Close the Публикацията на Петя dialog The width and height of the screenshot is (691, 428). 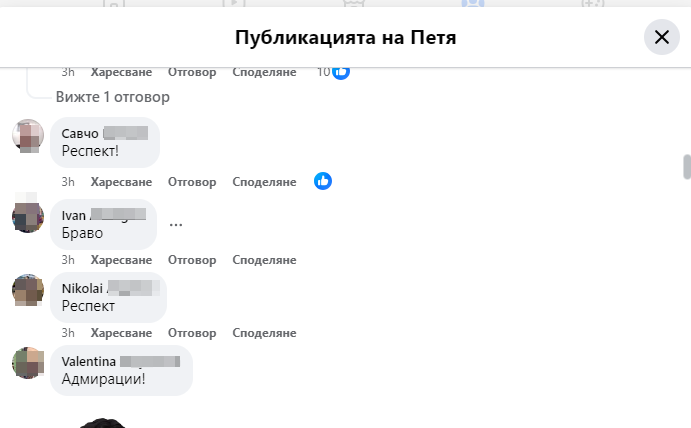point(661,38)
